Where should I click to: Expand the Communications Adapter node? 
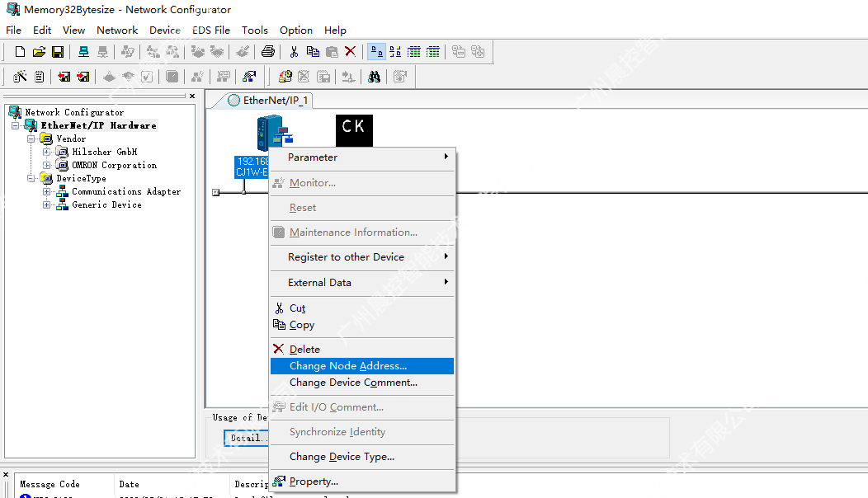pyautogui.click(x=46, y=192)
